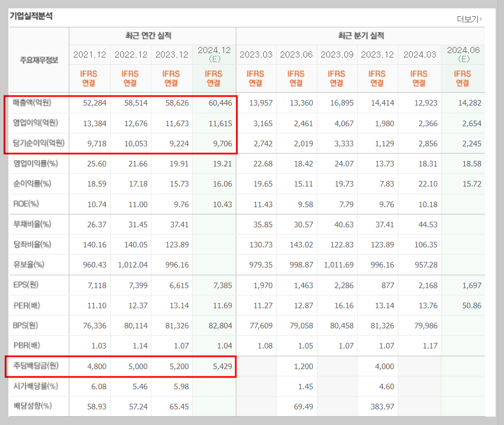Click the 주요재무정보 header cell
The width and height of the screenshot is (504, 425).
click(x=39, y=60)
